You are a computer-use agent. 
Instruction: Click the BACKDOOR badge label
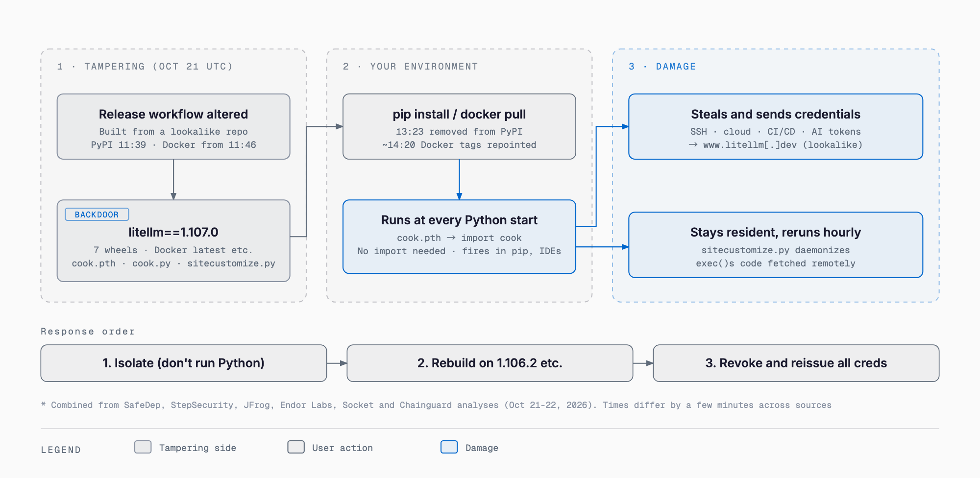pyautogui.click(x=97, y=215)
